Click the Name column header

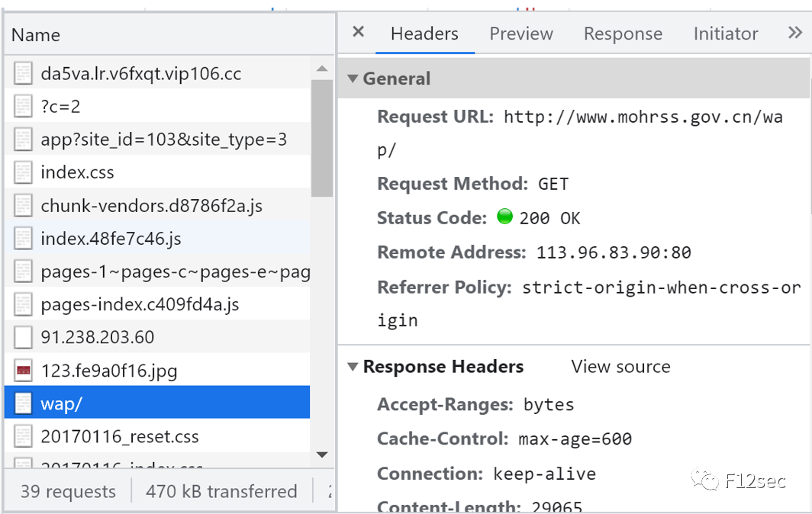tap(36, 35)
